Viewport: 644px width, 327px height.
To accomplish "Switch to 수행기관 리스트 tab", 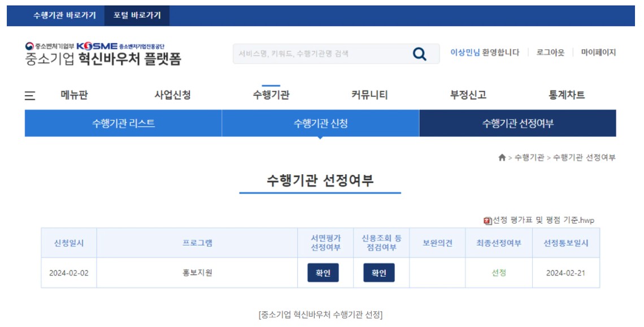I will point(123,123).
